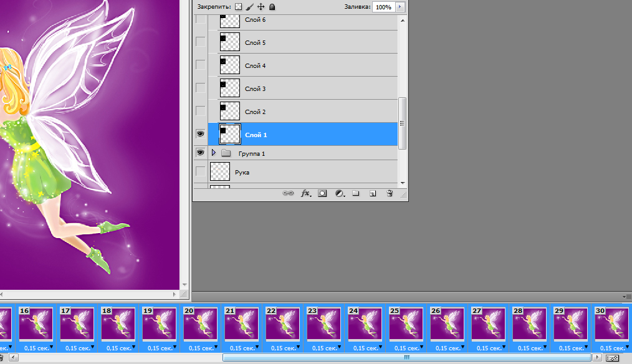
Task: Select animation frame 24 thumbnail
Action: click(x=365, y=323)
